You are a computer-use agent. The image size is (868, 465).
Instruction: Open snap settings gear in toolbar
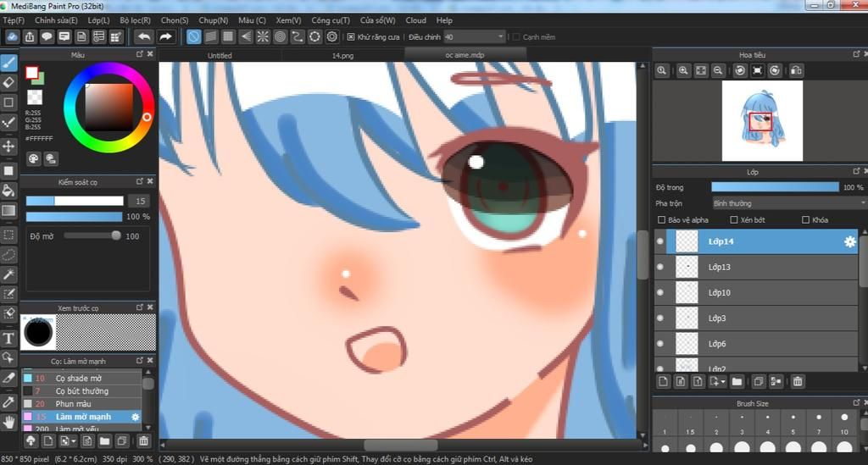332,37
